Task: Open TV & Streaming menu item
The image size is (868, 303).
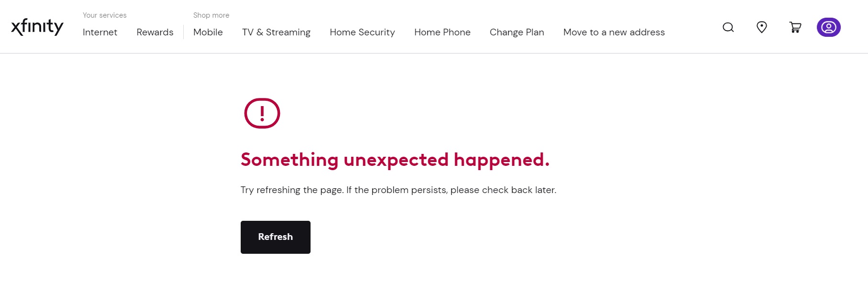Action: point(276,32)
